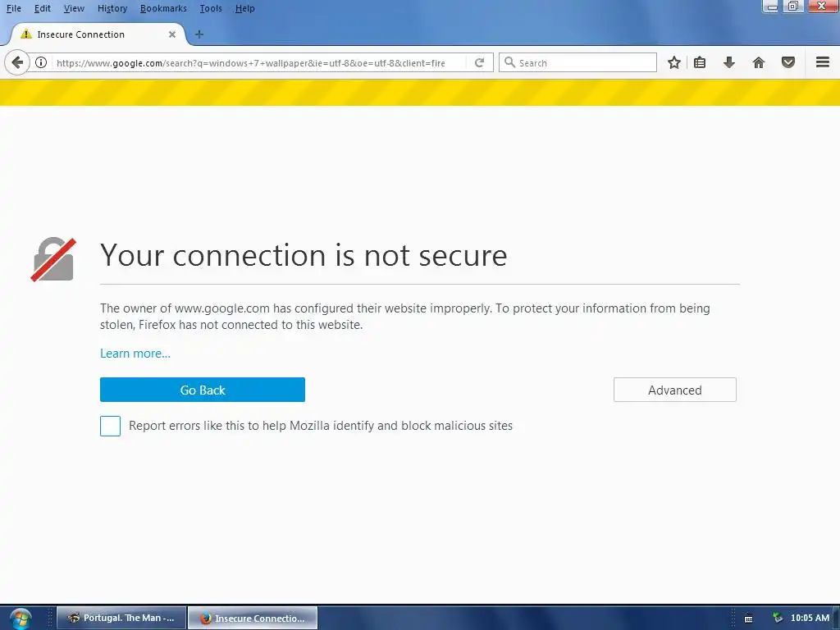Click the Insecure Connection Firefox taskbar button
This screenshot has width=840, height=630.
(253, 618)
